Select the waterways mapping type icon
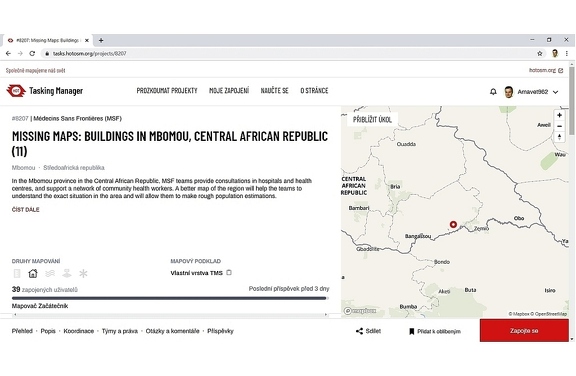Screen dimensions: 576x376 click(50, 274)
